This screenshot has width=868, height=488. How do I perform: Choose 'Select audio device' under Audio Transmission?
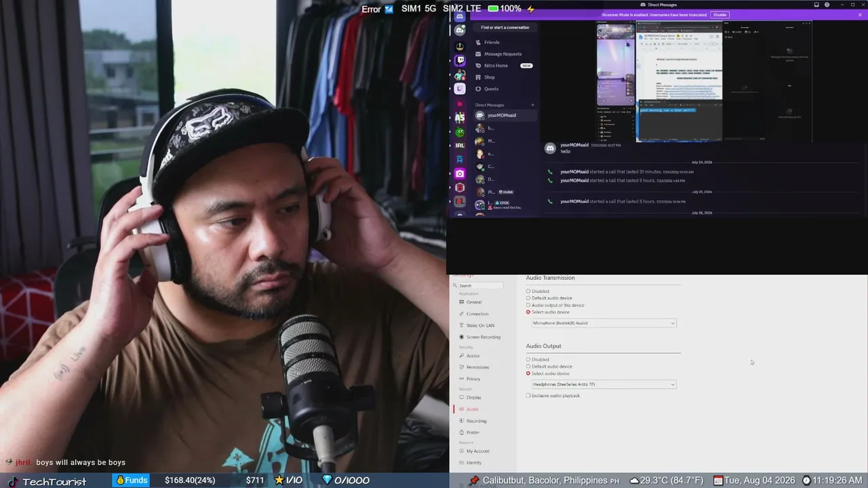coord(528,312)
